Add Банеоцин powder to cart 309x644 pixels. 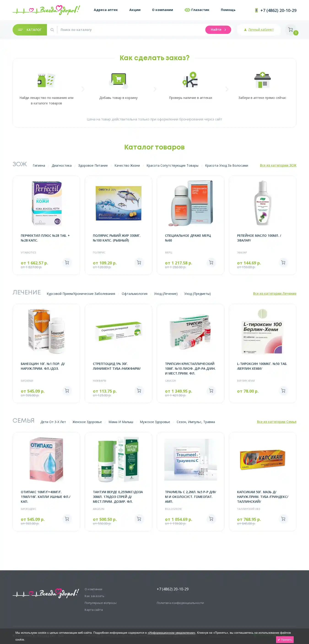(x=67, y=391)
